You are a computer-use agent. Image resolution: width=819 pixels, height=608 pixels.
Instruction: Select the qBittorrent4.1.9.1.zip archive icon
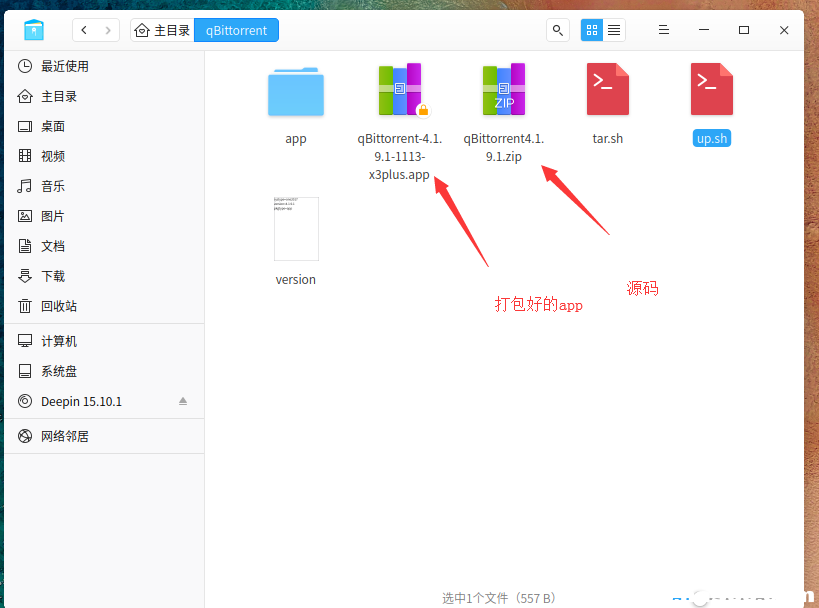(x=504, y=89)
